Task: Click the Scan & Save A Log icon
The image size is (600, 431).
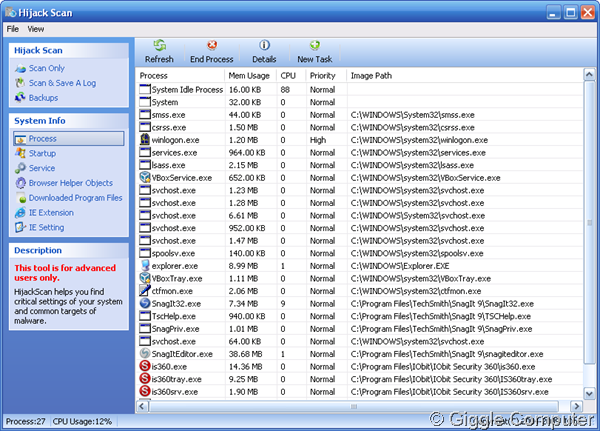Action: coord(20,83)
